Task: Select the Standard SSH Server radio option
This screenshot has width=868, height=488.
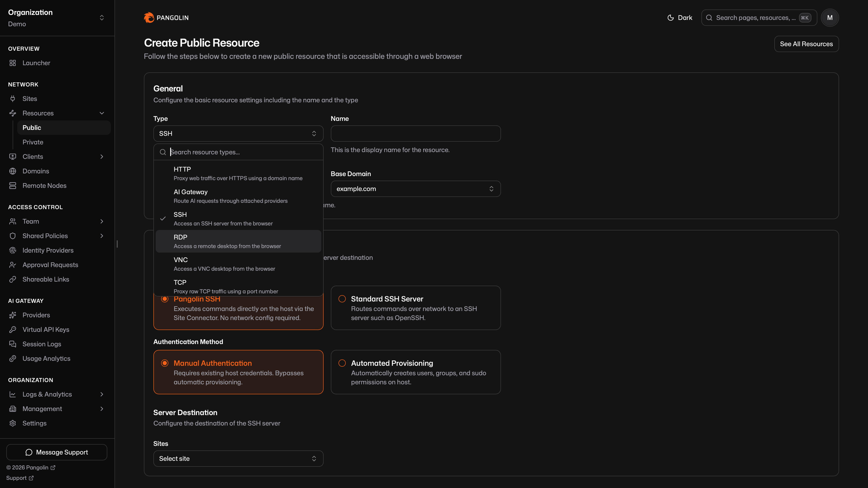Action: tap(342, 299)
